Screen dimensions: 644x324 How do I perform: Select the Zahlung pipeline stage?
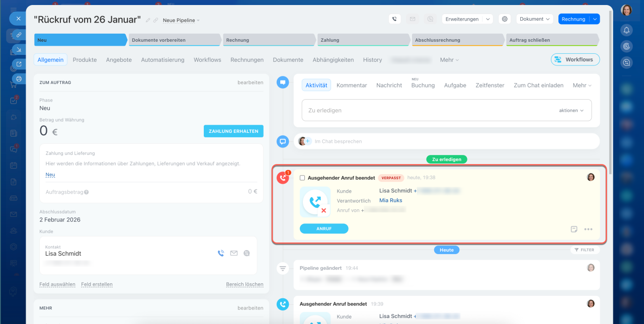click(x=362, y=40)
